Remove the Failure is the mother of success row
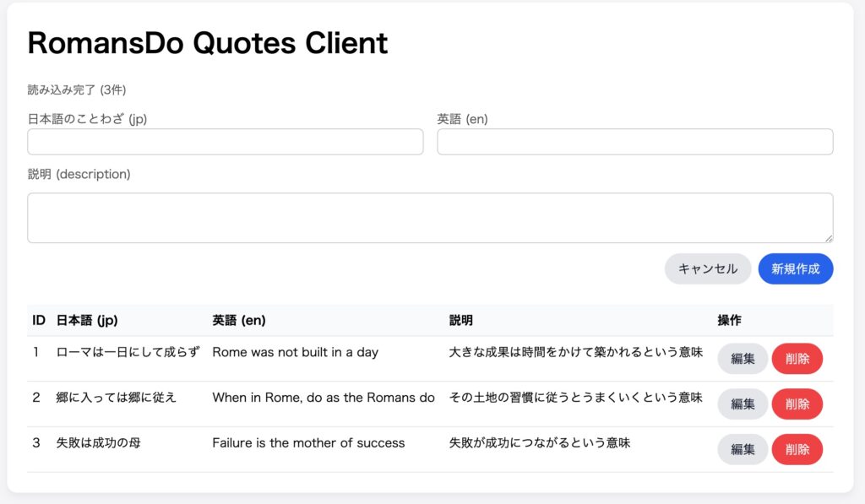This screenshot has height=504, width=865. (x=797, y=449)
